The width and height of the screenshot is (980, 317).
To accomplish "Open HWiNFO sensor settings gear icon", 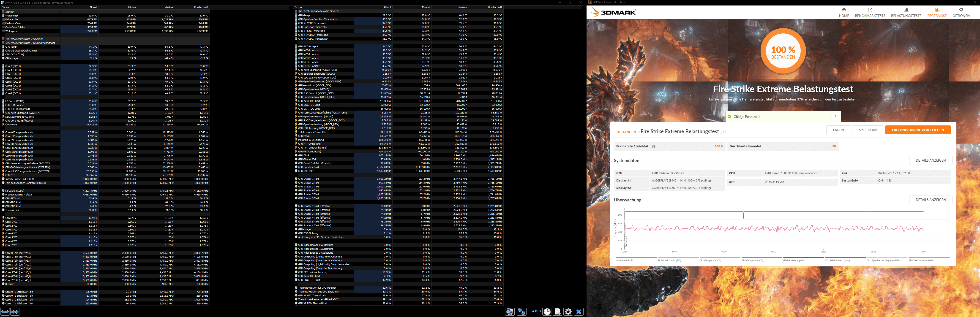I will [x=568, y=312].
